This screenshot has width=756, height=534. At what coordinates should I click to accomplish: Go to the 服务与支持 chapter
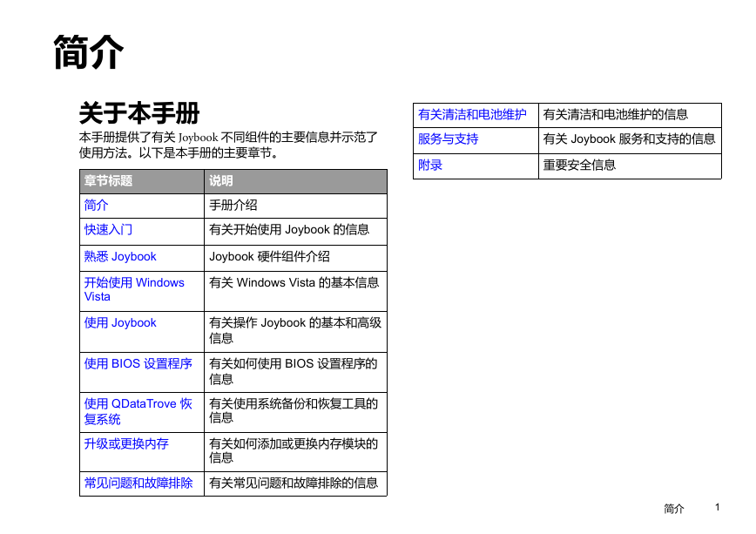pos(448,139)
